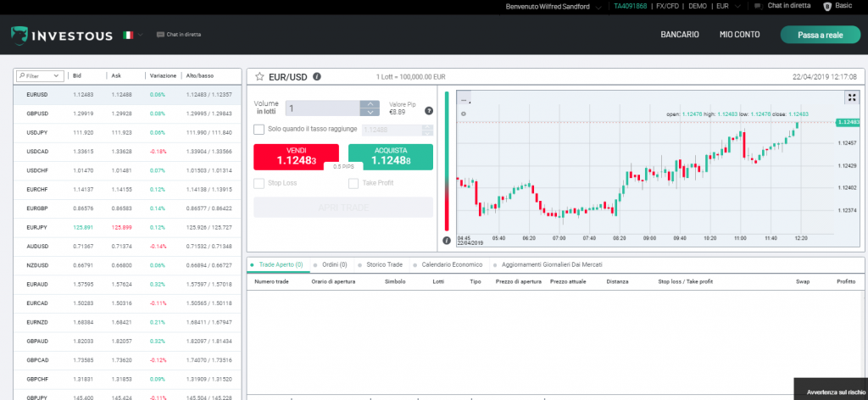Screen dimensions: 868x400
Task: Click the Valore Pip help question icon
Action: pyautogui.click(x=428, y=111)
